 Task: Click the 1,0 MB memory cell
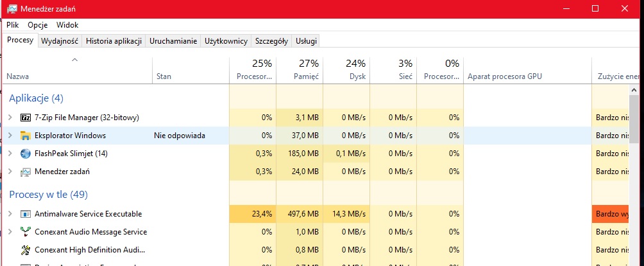(x=300, y=233)
